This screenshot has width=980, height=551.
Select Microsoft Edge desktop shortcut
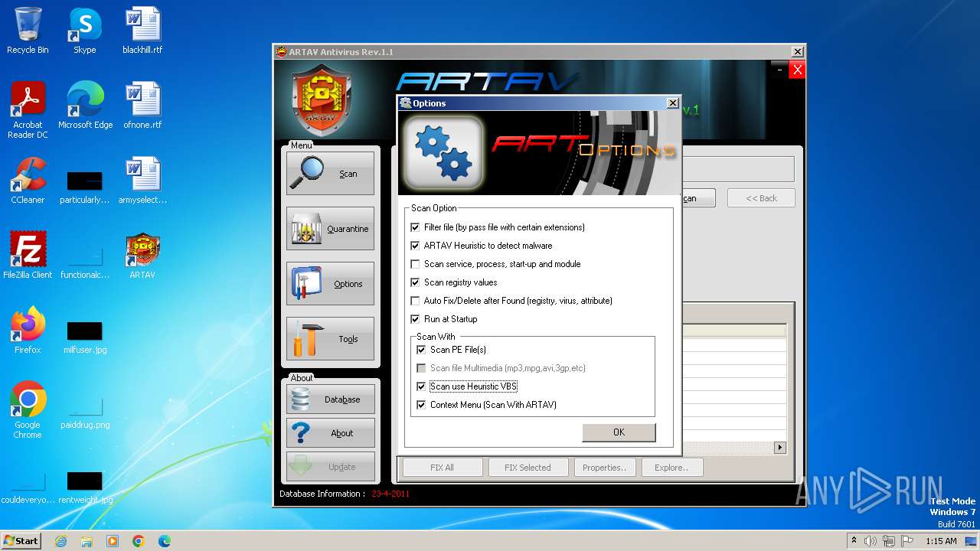tap(85, 106)
